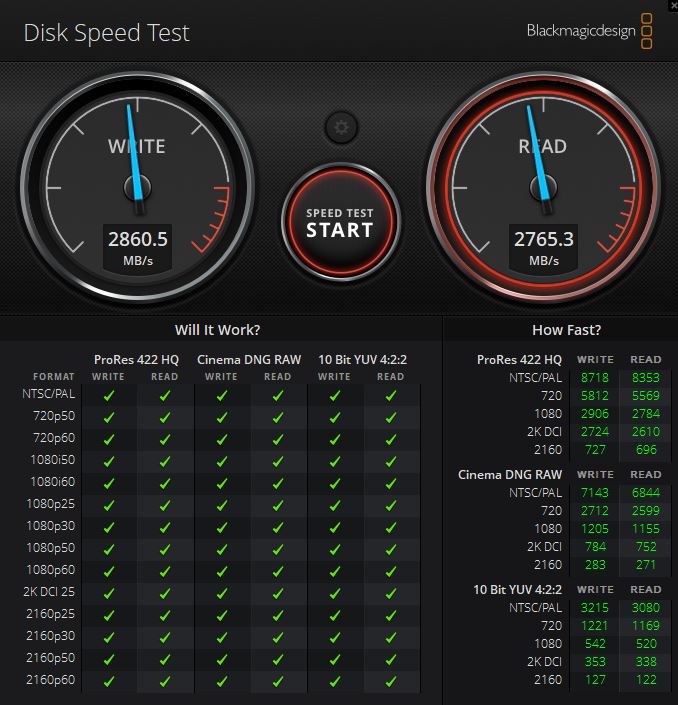Click the Disk Speed Test title
Screen dimensions: 678x705
point(107,33)
